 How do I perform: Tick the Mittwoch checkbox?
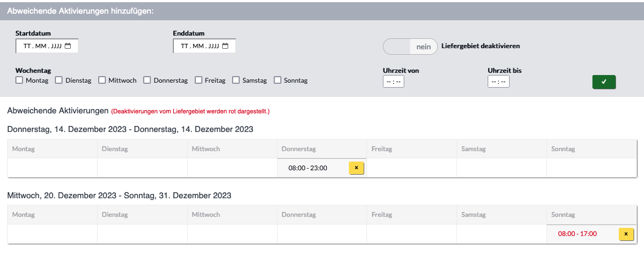click(x=102, y=80)
